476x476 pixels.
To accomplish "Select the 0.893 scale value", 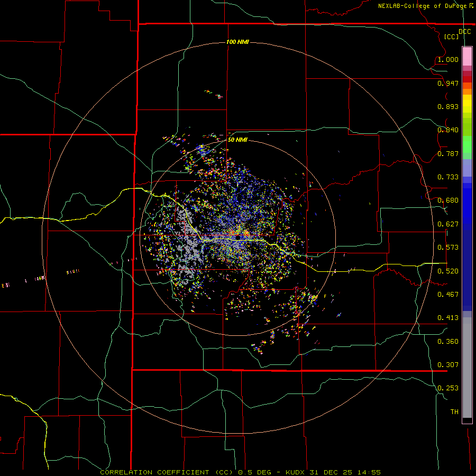I will [448, 106].
